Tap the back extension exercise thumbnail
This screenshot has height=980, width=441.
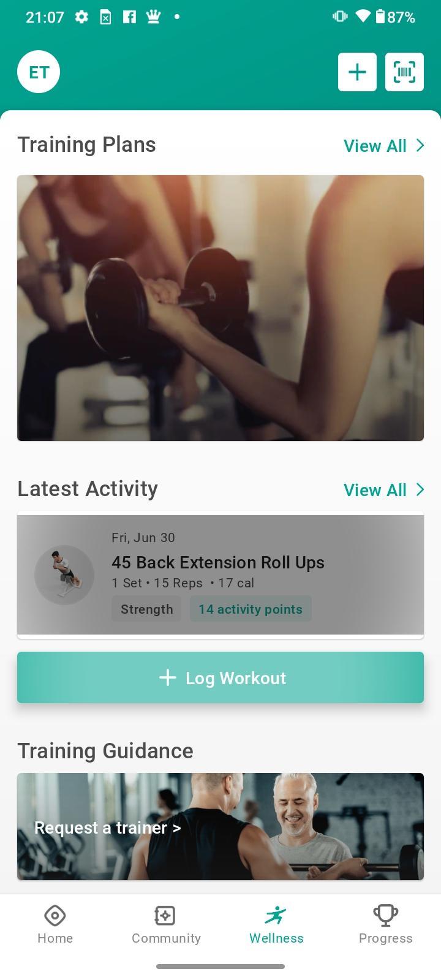click(x=64, y=575)
